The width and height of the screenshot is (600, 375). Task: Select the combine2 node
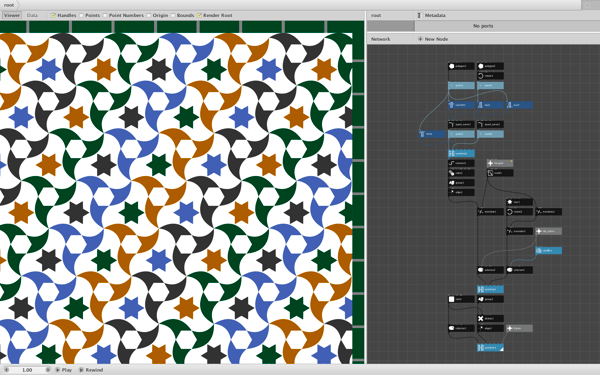click(x=491, y=289)
